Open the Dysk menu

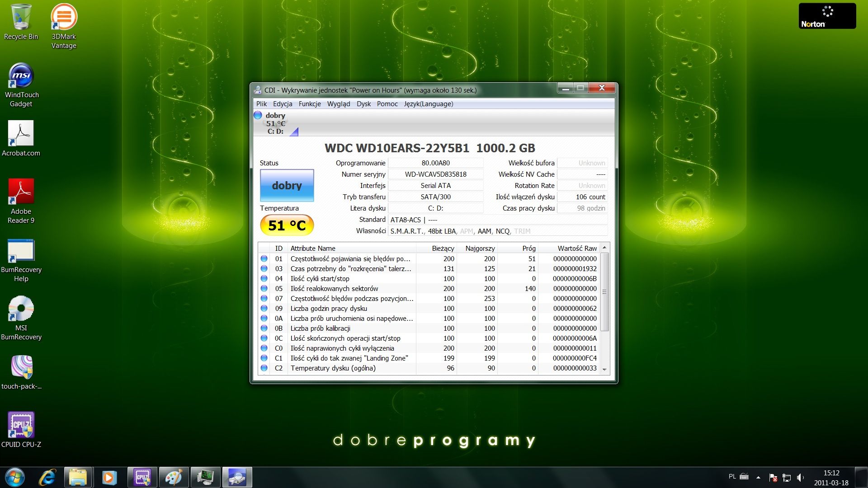(363, 104)
